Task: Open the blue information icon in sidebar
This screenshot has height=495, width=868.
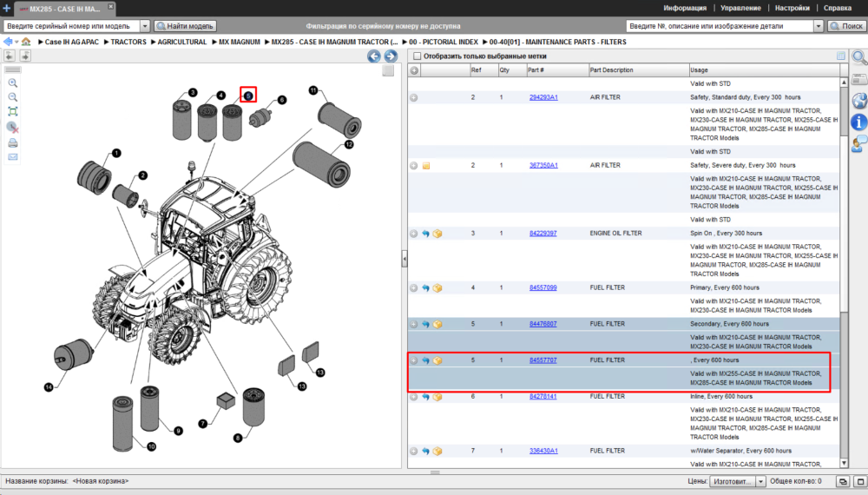Action: (x=859, y=122)
